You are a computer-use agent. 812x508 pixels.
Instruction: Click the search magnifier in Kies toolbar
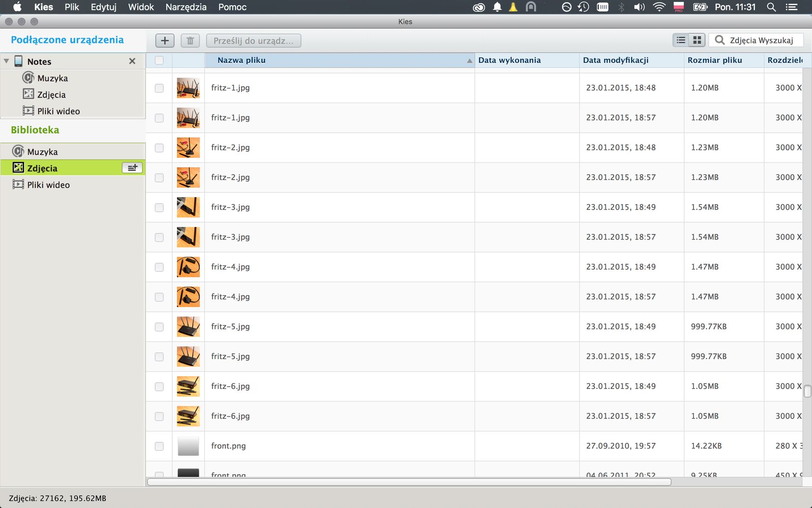click(719, 40)
